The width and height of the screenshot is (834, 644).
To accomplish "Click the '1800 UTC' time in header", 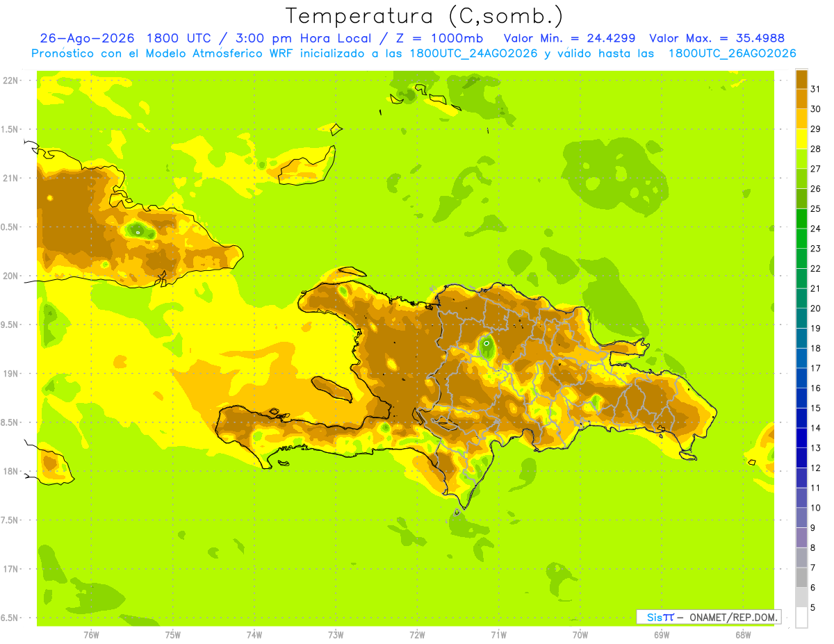I will pyautogui.click(x=180, y=38).
